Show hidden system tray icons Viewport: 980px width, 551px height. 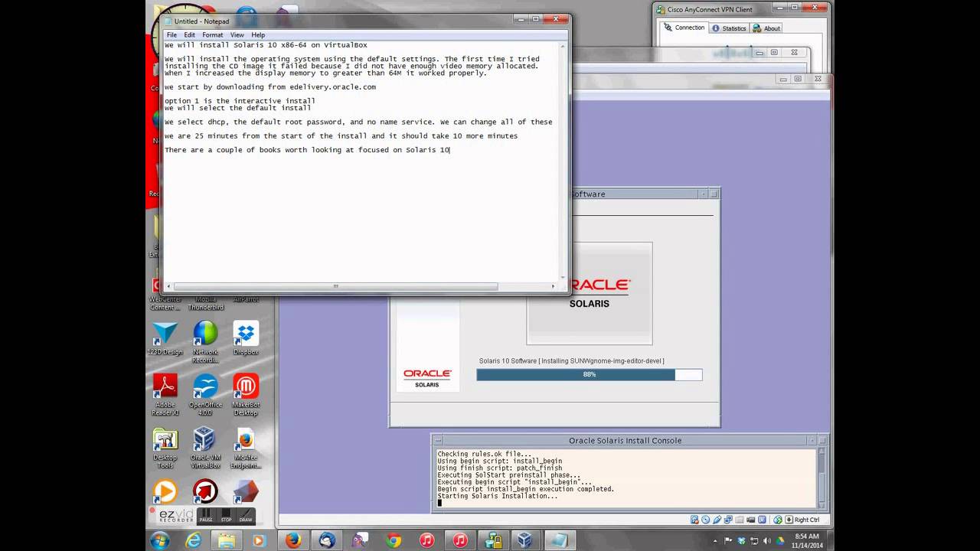[715, 541]
